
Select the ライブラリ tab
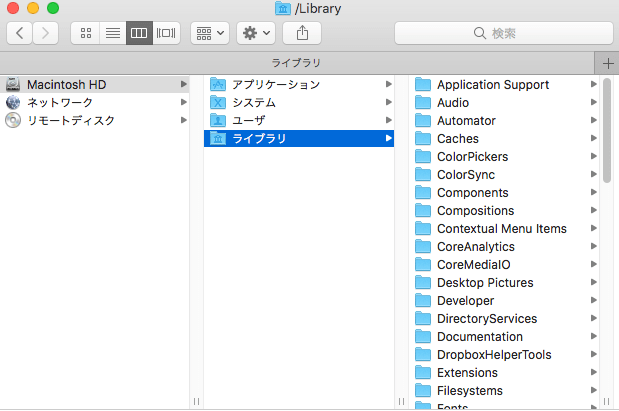(x=296, y=63)
